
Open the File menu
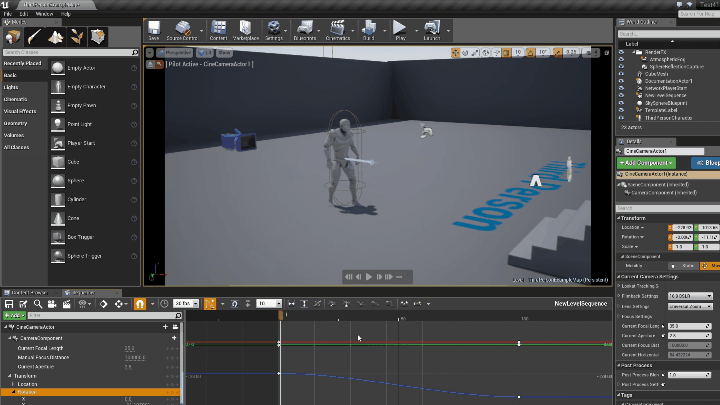[8, 14]
